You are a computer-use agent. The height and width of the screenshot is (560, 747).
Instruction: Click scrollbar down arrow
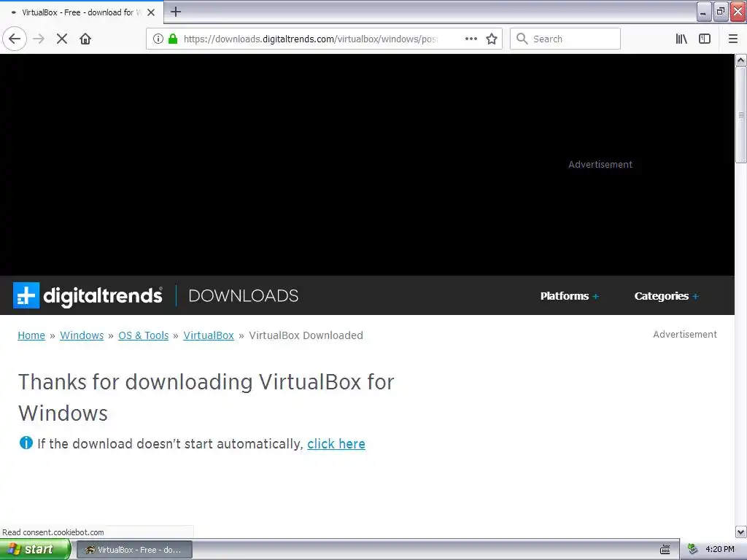[x=741, y=532]
